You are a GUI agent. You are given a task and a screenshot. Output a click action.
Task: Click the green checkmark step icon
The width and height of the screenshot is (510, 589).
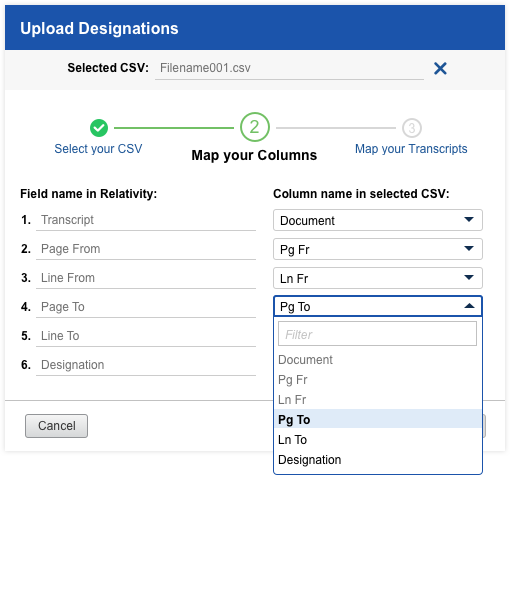coord(99,128)
